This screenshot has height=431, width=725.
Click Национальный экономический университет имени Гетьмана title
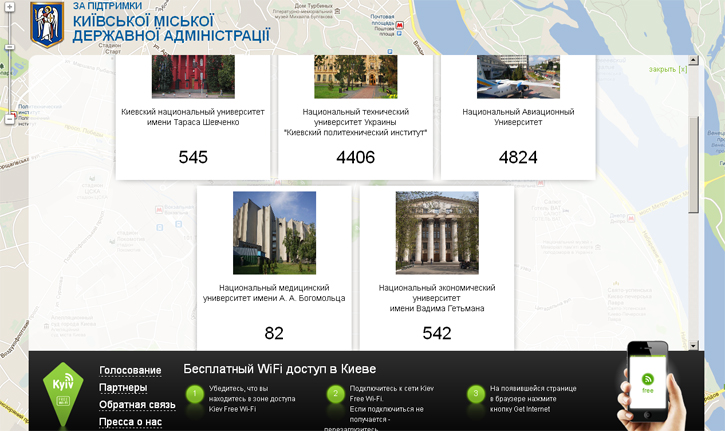coord(437,298)
